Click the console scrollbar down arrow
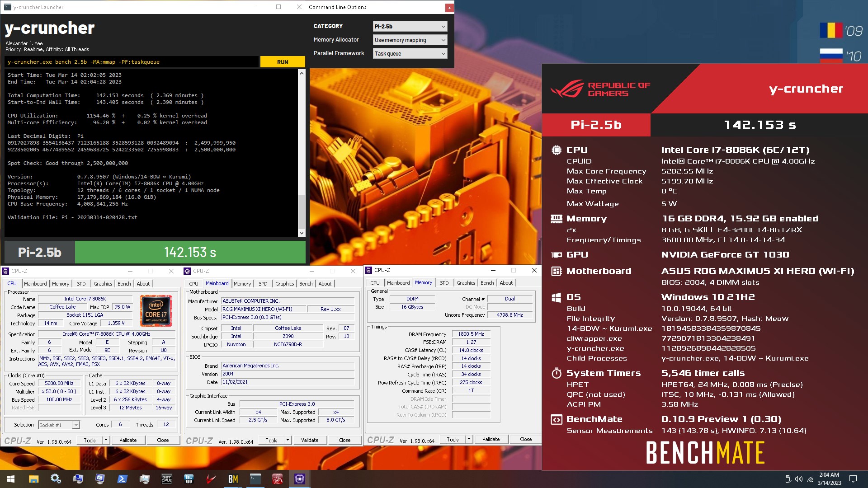Screen dimensions: 868x488 pos(302,233)
